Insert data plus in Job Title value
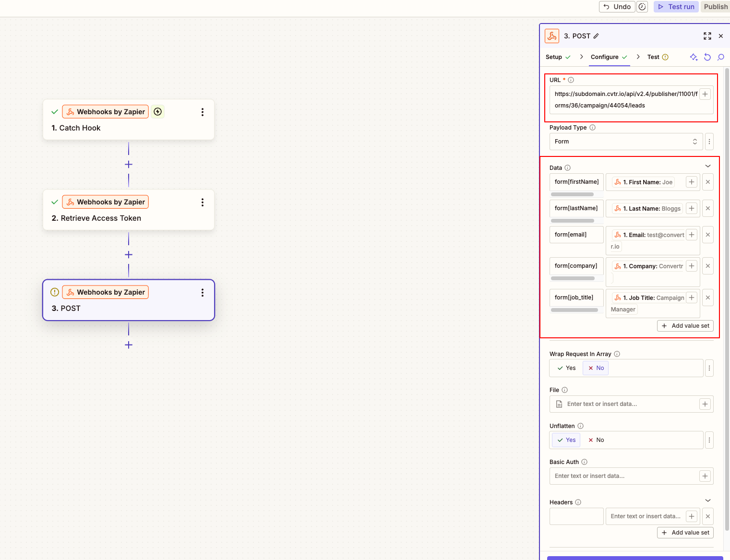Screen dimensions: 730x560 [x=692, y=298]
